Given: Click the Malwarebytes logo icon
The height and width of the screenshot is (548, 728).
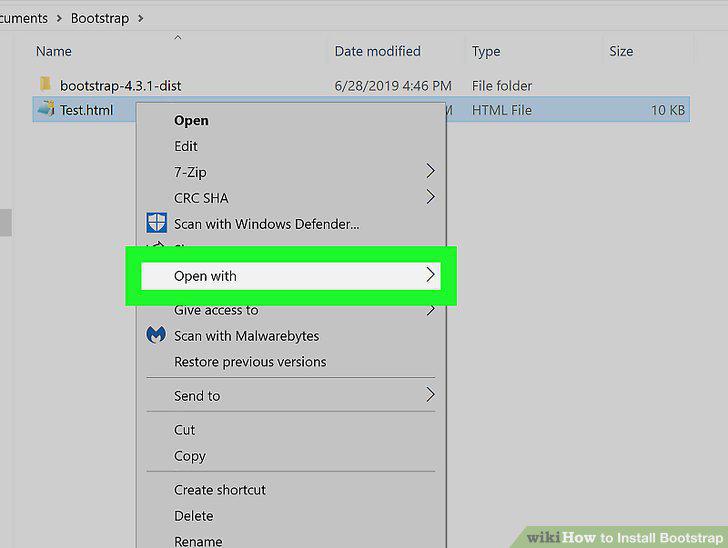Looking at the screenshot, I should tap(156, 334).
